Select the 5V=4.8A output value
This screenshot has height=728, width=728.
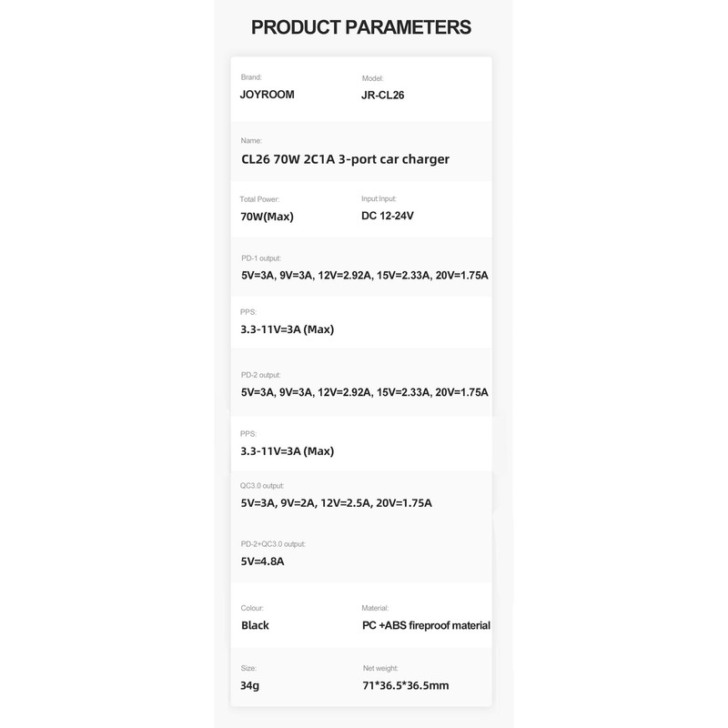point(263,561)
